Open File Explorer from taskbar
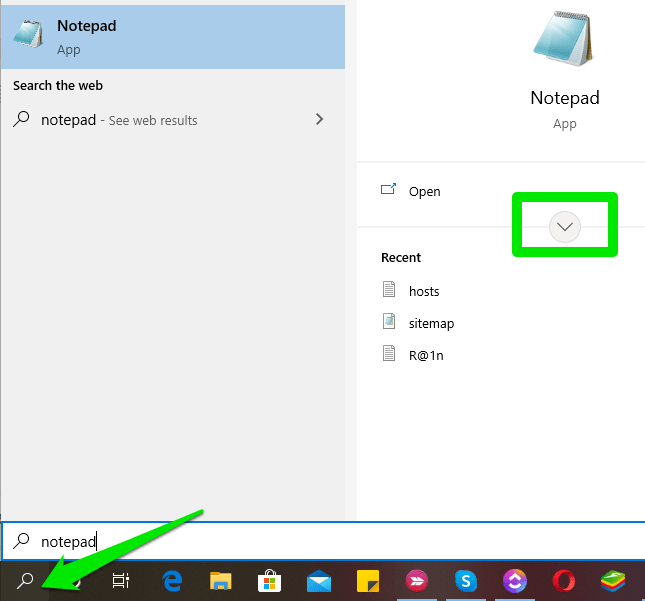Screen dimensions: 645x601 pyautogui.click(x=220, y=581)
